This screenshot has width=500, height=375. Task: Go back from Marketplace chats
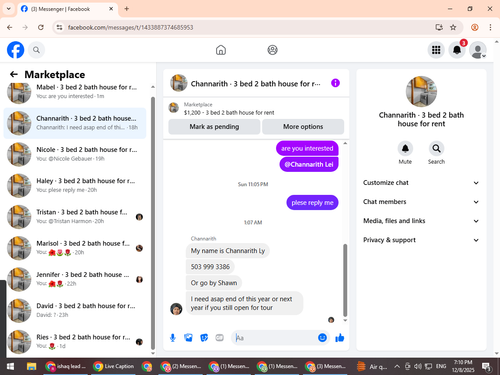click(x=14, y=74)
